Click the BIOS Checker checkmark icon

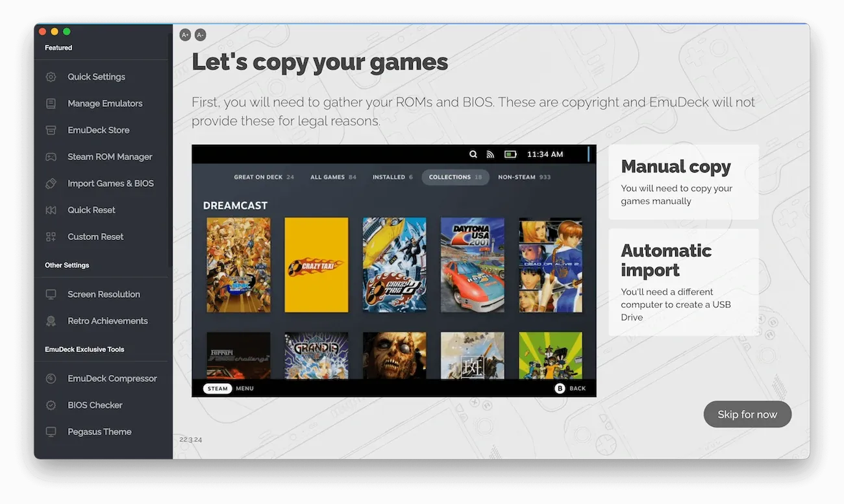(51, 405)
